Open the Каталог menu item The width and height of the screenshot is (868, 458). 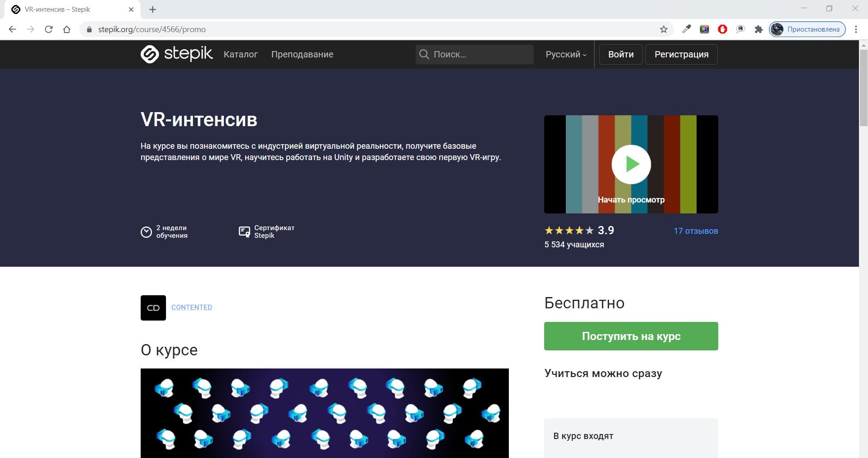[x=241, y=54]
